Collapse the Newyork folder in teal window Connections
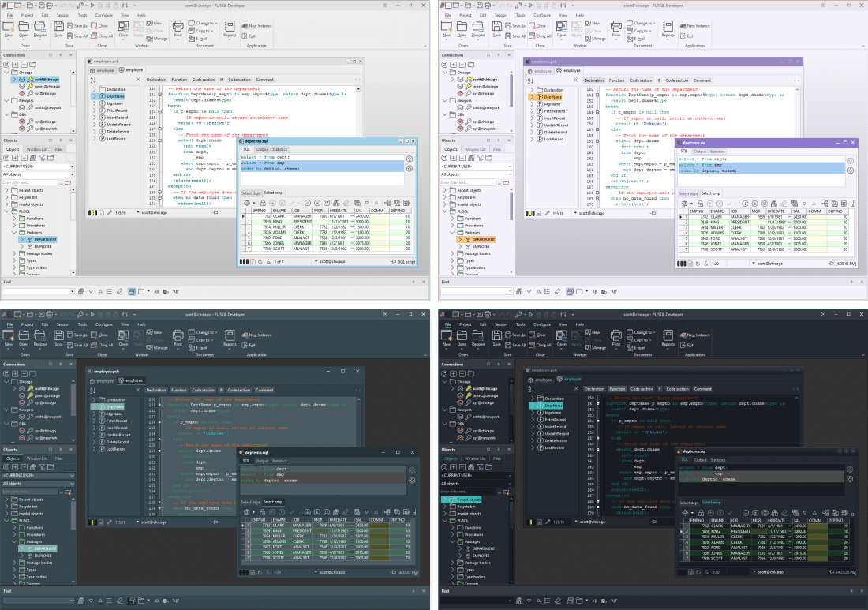Screen dimensions: 868x610 pos(6,410)
